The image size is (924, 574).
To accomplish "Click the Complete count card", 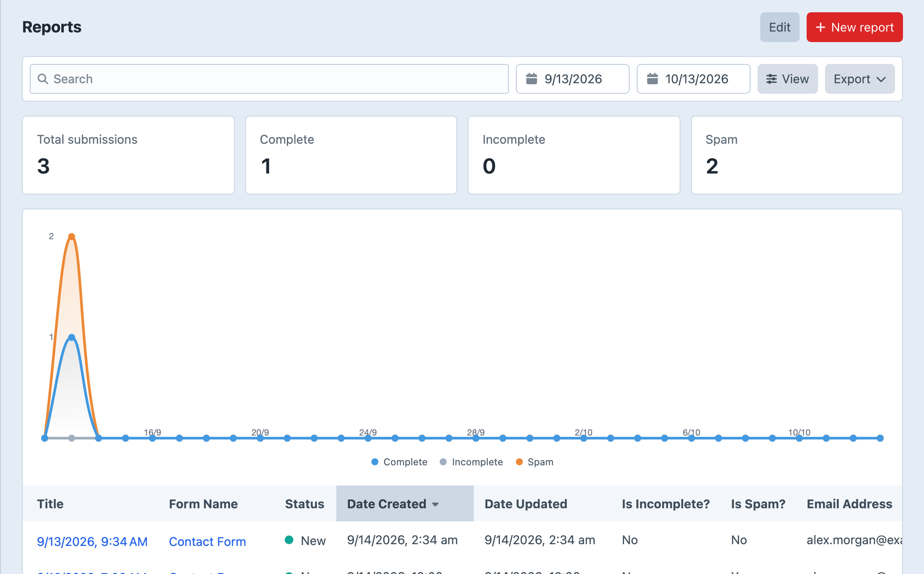I will click(x=351, y=155).
